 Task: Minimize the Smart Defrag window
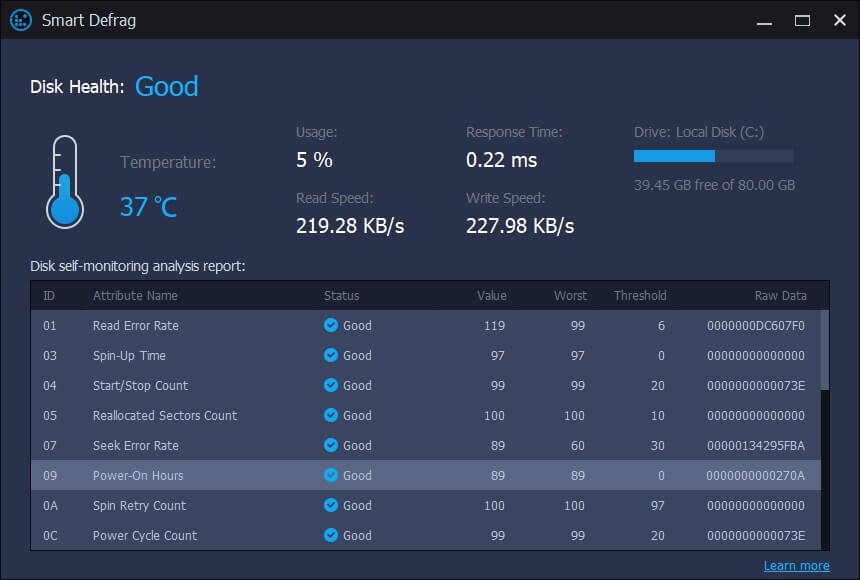point(764,20)
